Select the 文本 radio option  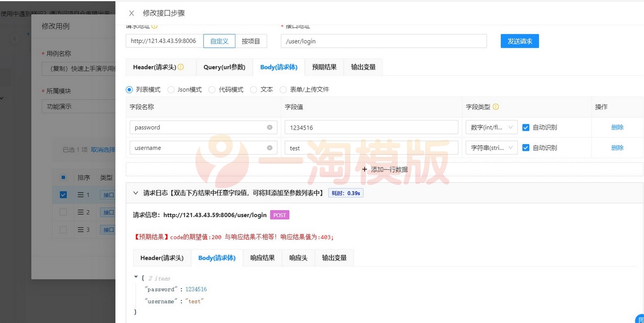coord(253,90)
